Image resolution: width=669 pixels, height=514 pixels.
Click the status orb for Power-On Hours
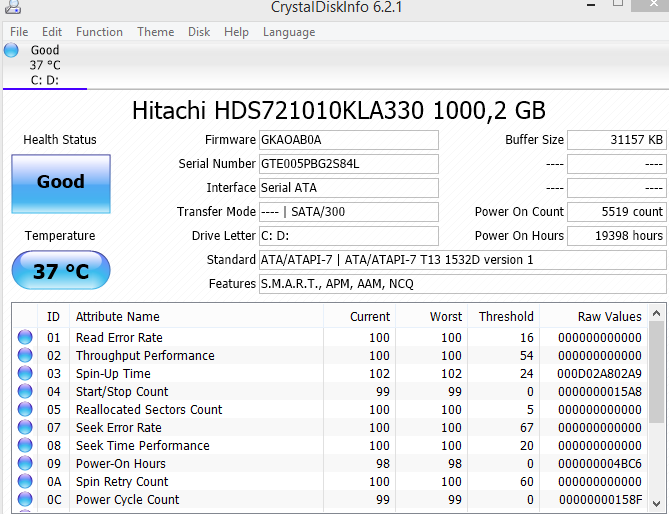(x=25, y=464)
